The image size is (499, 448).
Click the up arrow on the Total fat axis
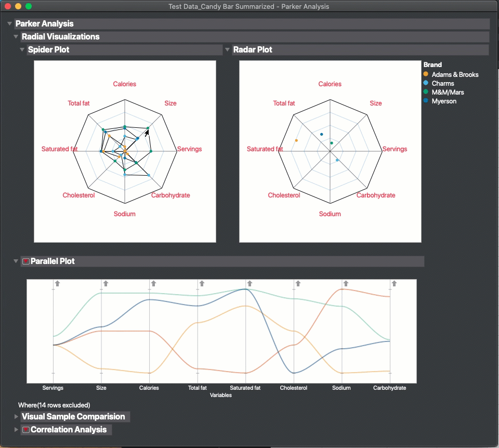(x=202, y=283)
